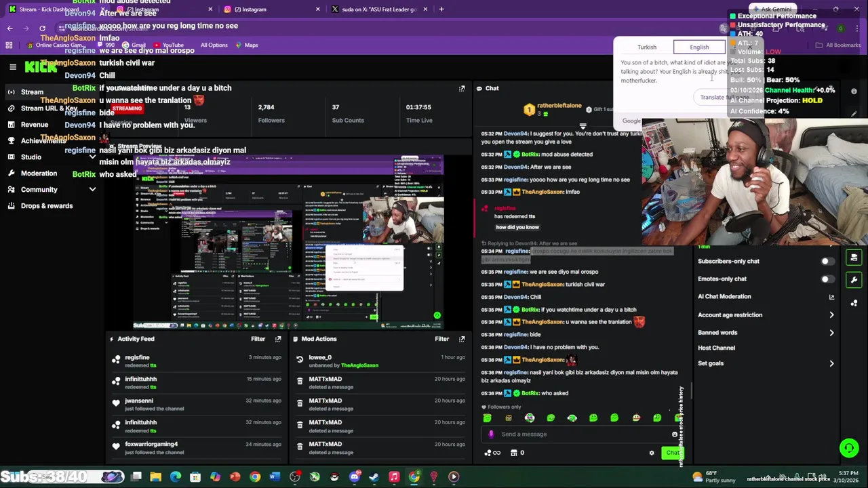Screen dimensions: 868x488
Task: Open Stream URL & Key sidebar item
Action: click(x=49, y=108)
